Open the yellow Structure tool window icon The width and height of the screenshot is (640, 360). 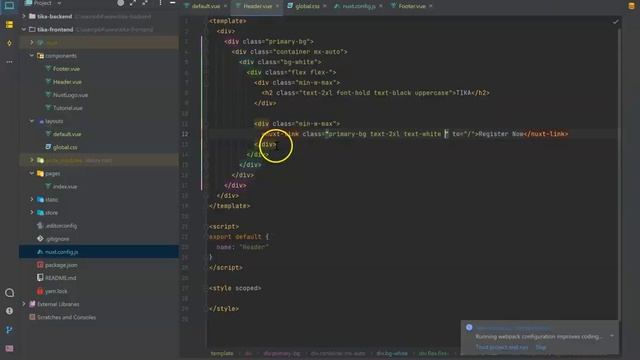point(9,25)
